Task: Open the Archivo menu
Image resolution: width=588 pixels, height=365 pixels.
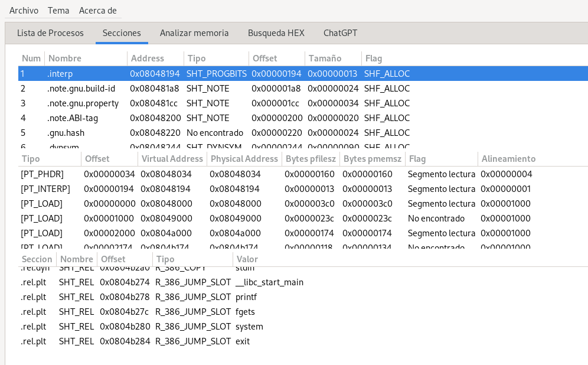Action: click(x=24, y=11)
